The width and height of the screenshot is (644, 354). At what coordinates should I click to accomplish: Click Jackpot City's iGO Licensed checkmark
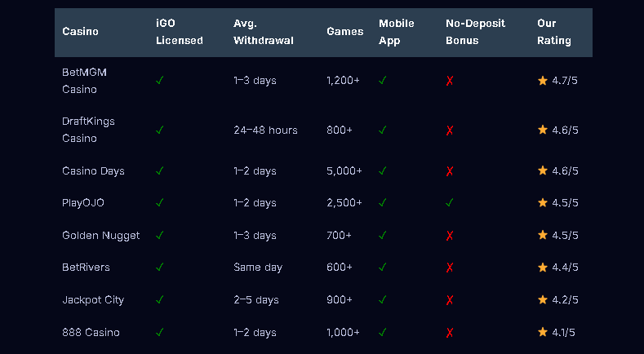[x=160, y=299]
